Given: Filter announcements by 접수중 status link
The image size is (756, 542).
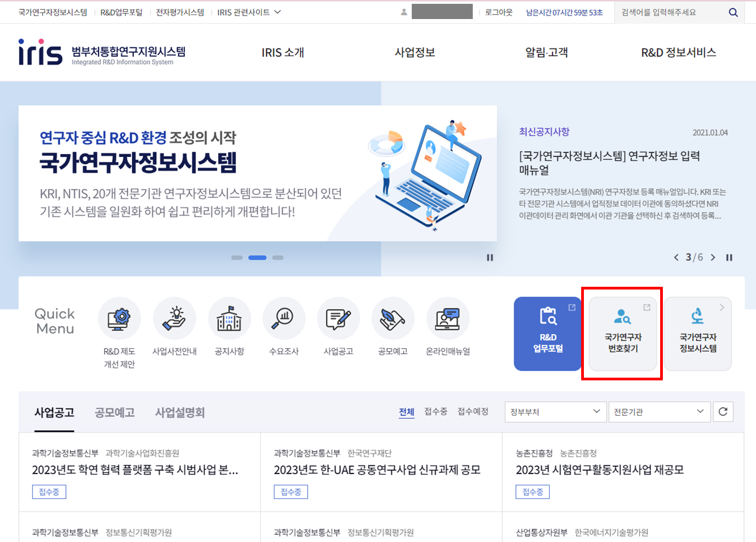Looking at the screenshot, I should tap(436, 411).
